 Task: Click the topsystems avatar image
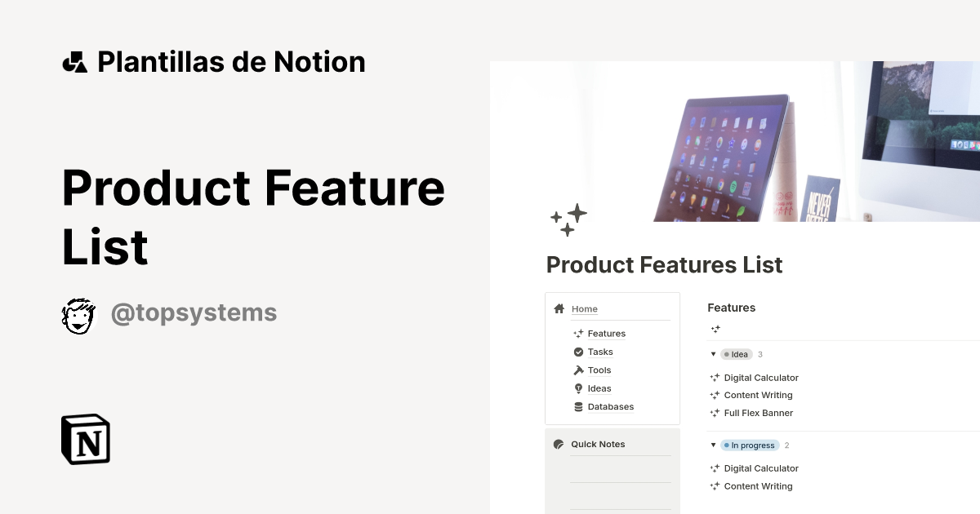(79, 315)
